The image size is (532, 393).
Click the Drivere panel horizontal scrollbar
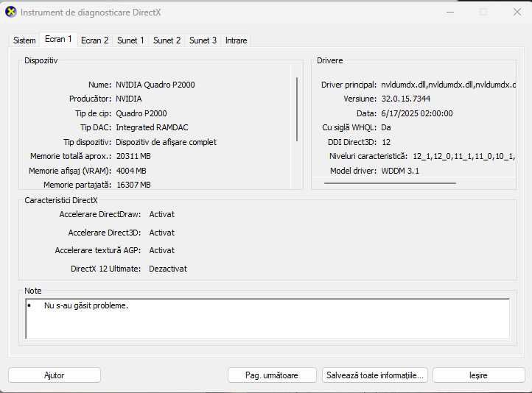click(x=390, y=183)
